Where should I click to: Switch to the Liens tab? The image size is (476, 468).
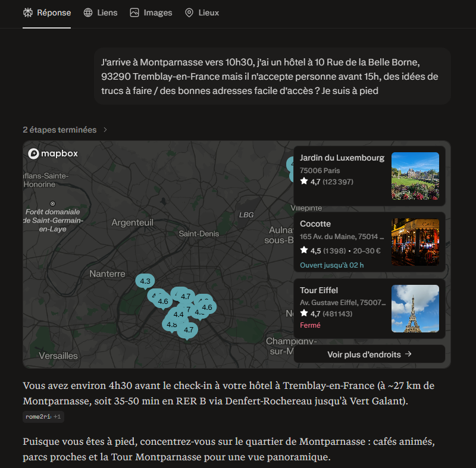click(107, 12)
